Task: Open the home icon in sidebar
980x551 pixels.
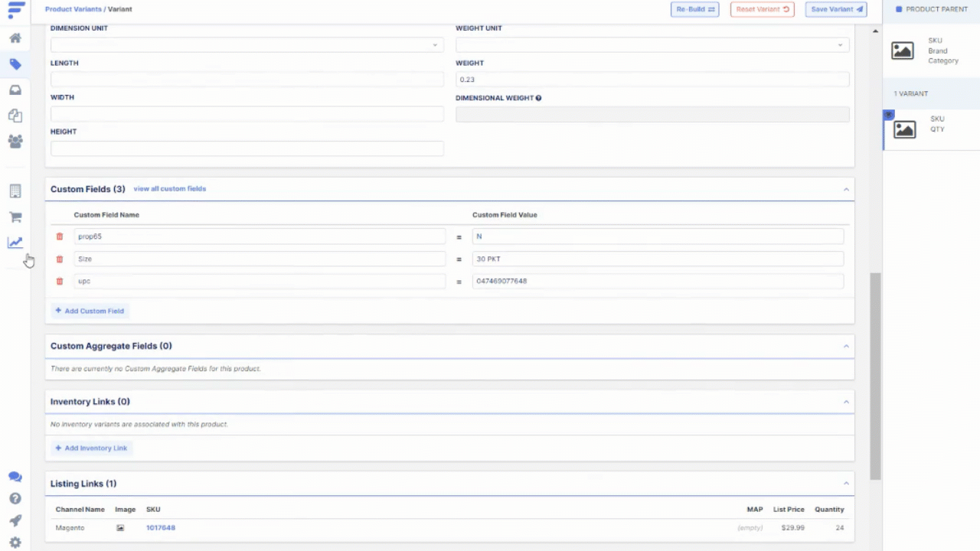Action: point(15,38)
